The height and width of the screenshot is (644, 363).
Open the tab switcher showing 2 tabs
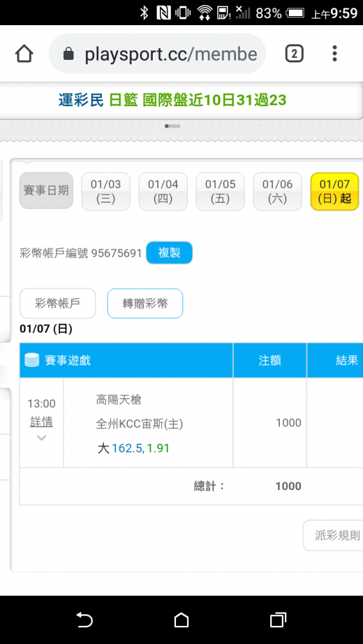click(x=295, y=54)
